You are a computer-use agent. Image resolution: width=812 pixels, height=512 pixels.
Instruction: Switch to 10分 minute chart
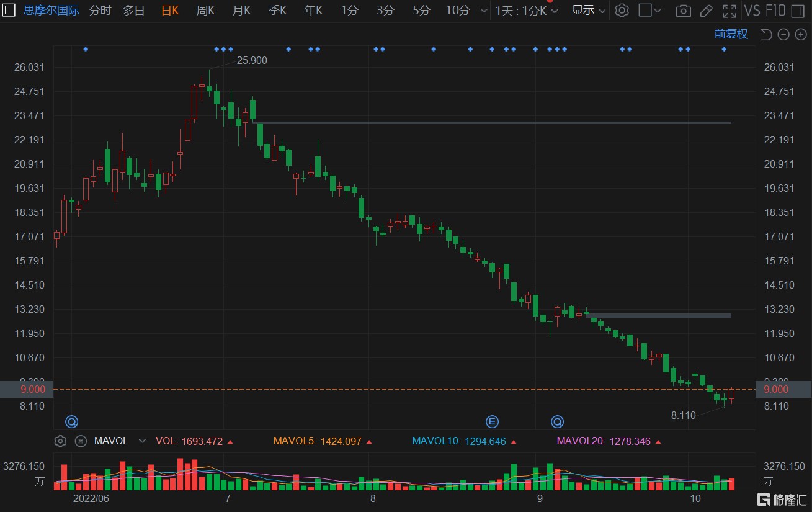[458, 10]
